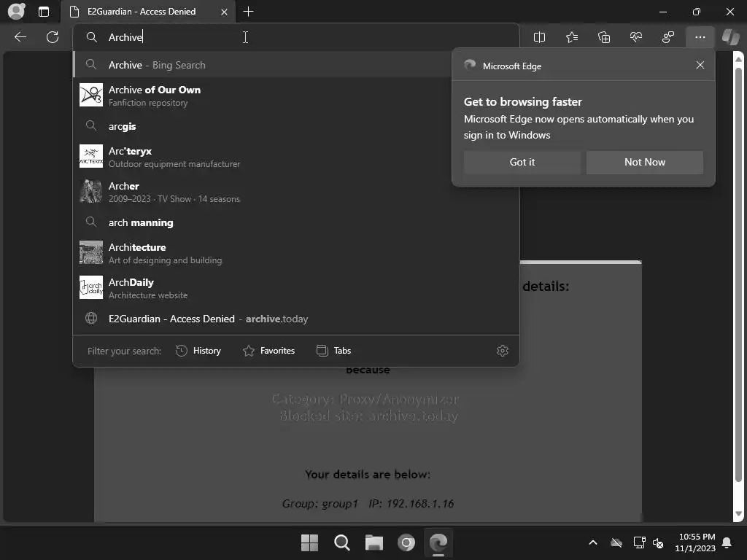Screen dimensions: 747x560
Task: Filter search by Tabs
Action: (333, 351)
